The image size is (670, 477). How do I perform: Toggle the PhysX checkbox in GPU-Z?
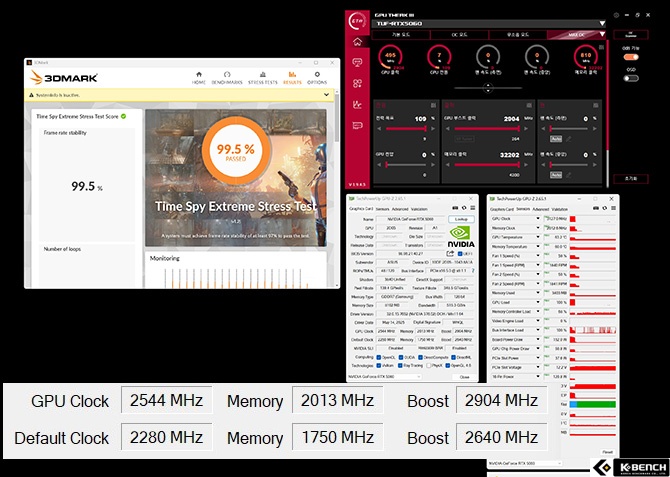coord(429,366)
